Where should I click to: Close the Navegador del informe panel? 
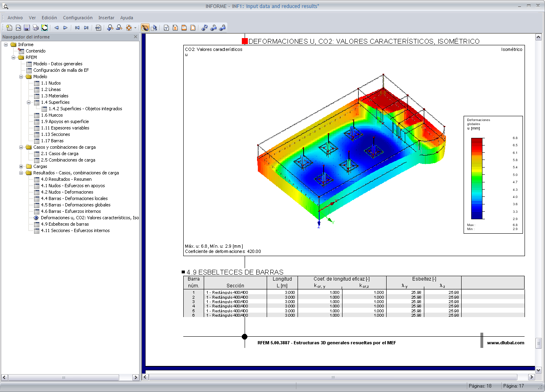[x=136, y=36]
